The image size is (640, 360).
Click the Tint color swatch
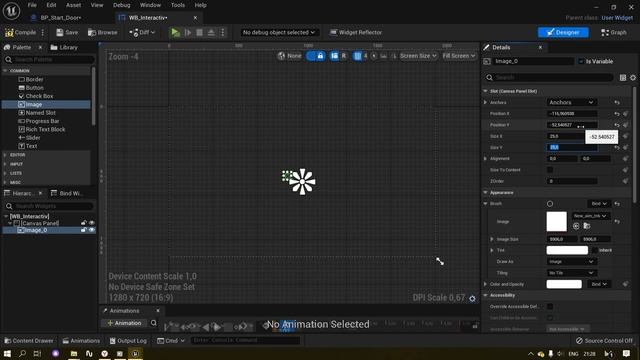[567, 250]
